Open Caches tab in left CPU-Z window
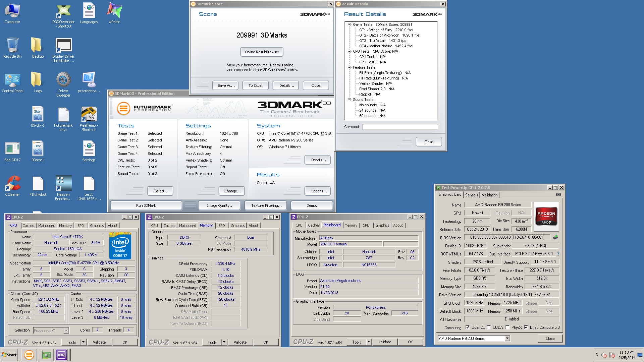This screenshot has height=362, width=644. (29, 226)
